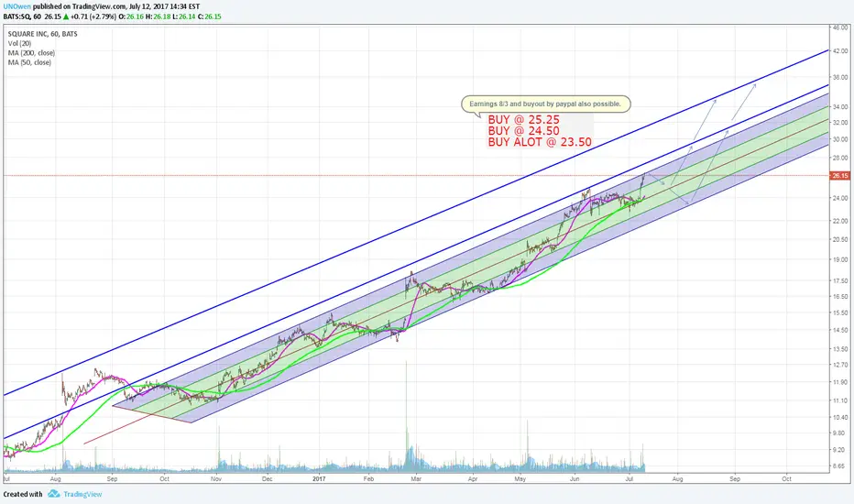Click the 'C:26.15' close value

tap(209, 16)
